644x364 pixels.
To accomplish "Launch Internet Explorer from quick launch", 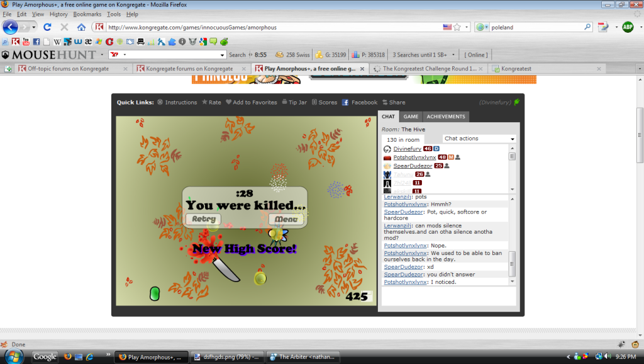I will click(x=89, y=356).
